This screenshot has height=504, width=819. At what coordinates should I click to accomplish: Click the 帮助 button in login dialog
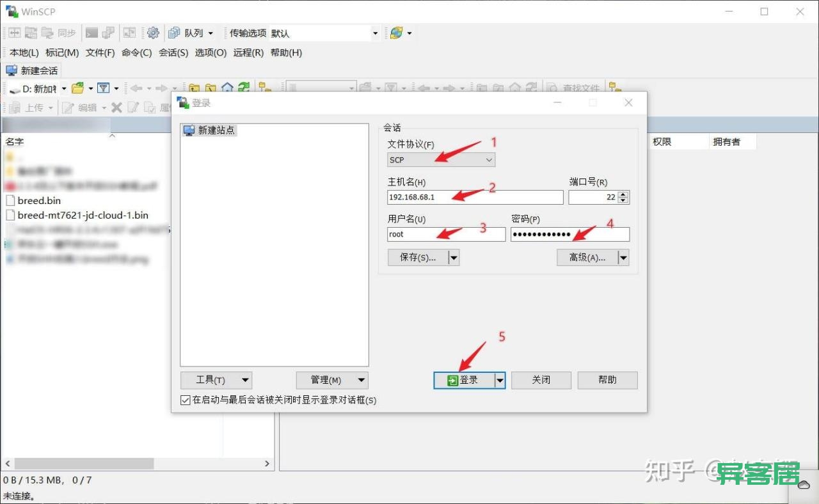point(608,380)
